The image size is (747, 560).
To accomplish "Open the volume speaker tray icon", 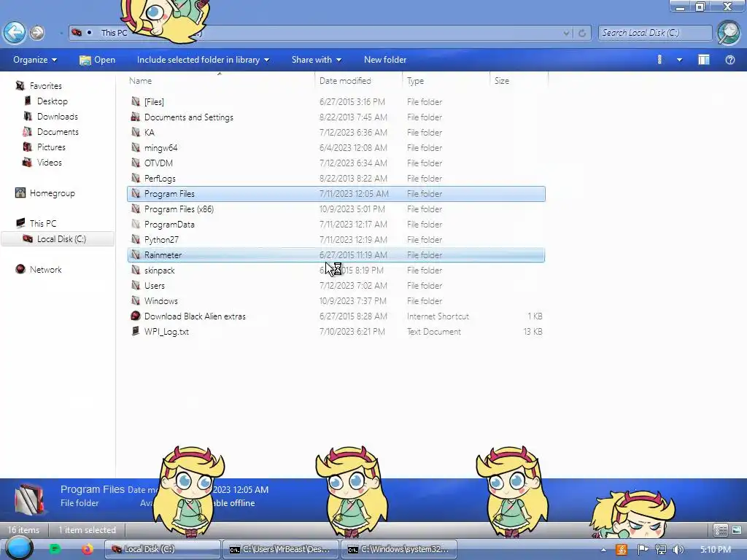I will (678, 550).
